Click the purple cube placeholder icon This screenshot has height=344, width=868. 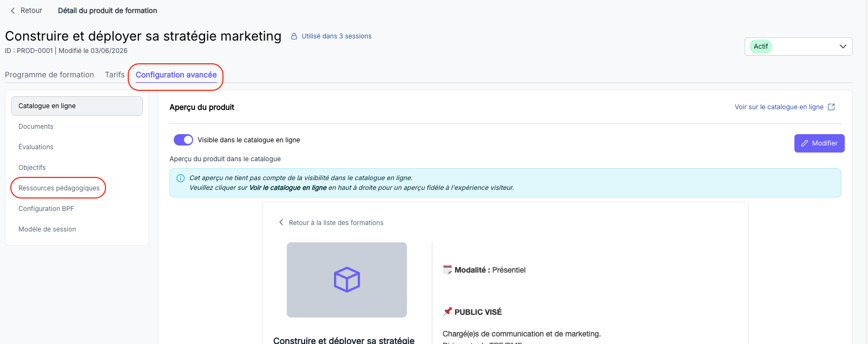(x=347, y=280)
